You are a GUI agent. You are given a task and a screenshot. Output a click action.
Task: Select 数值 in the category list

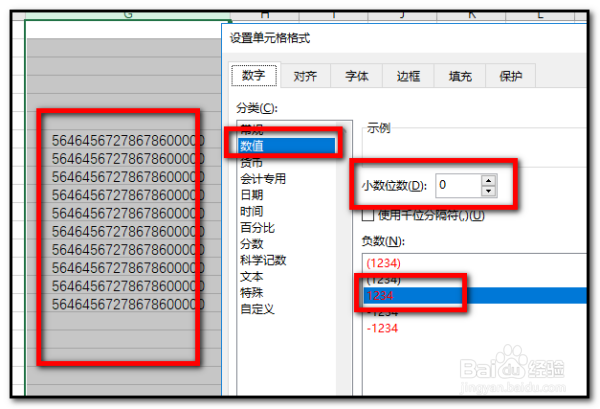point(286,146)
